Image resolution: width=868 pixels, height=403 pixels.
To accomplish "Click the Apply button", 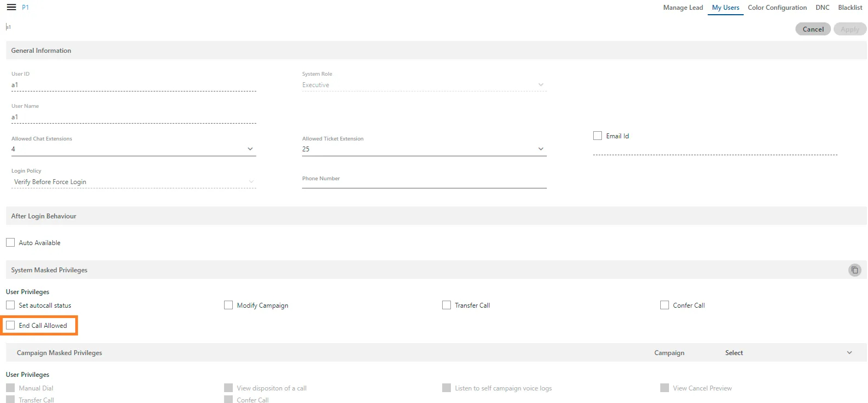I will tap(849, 29).
